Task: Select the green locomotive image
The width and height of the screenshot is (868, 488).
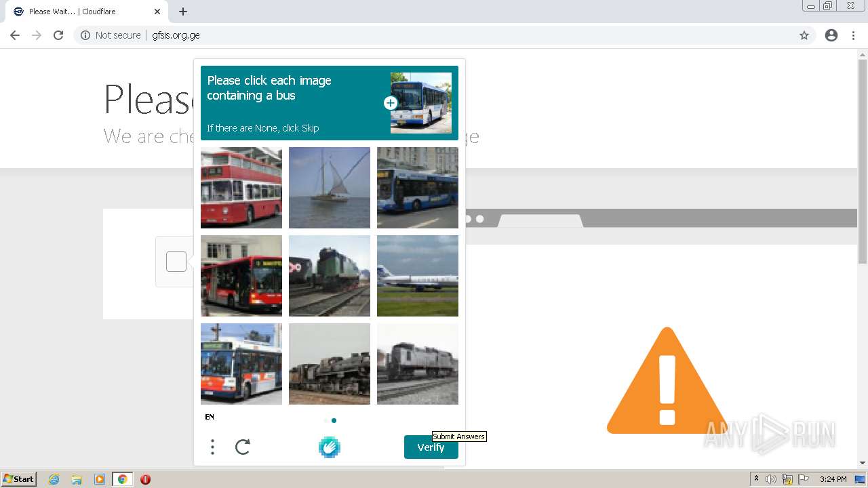Action: (x=330, y=276)
